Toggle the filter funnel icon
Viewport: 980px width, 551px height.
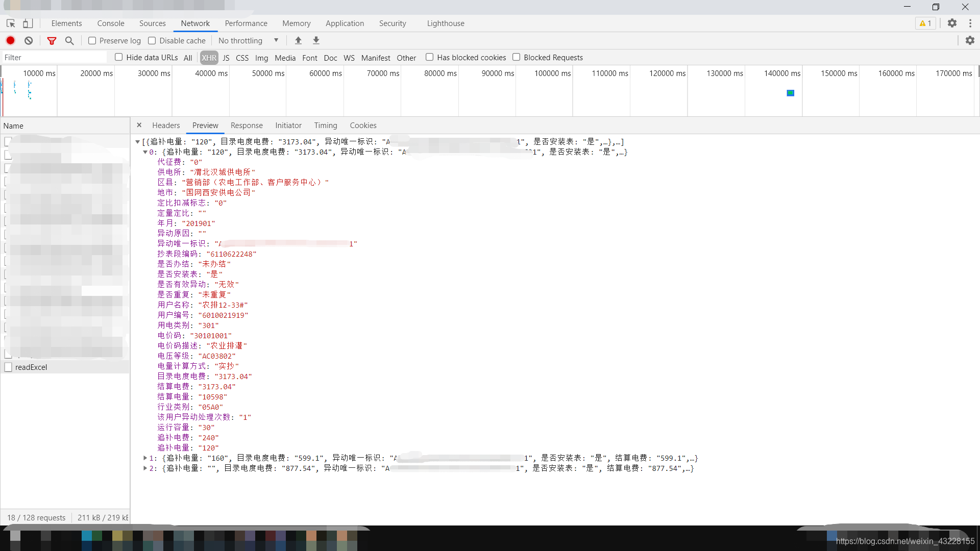[52, 40]
